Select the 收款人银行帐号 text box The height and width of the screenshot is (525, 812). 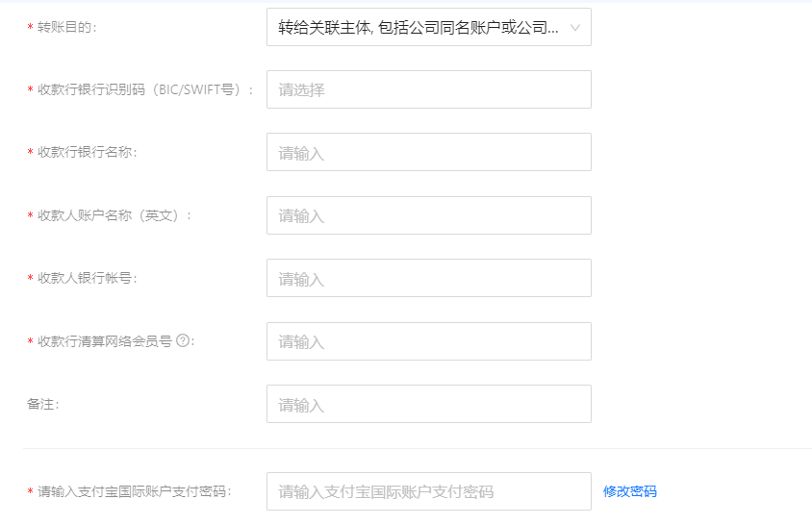tap(428, 279)
